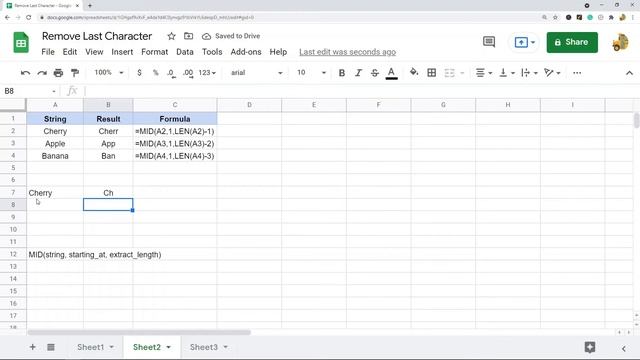
Task: Click the Explore button at bottom right
Action: click(589, 347)
